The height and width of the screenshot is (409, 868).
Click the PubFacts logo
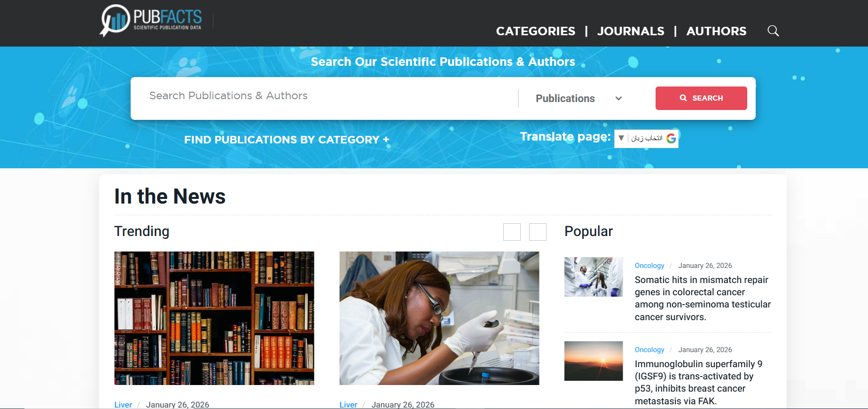151,21
